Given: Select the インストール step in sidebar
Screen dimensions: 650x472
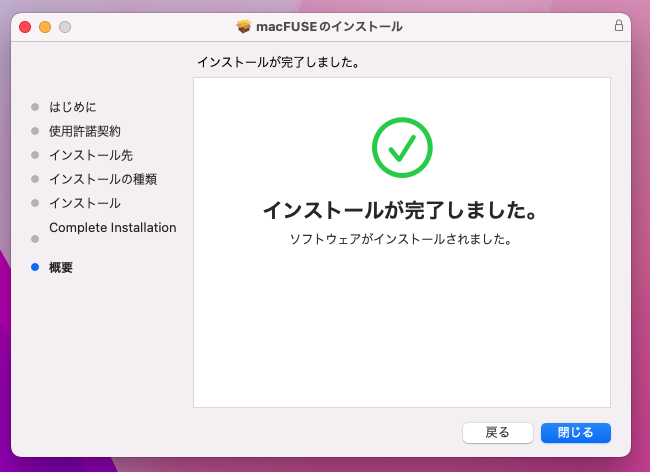Looking at the screenshot, I should pos(85,203).
